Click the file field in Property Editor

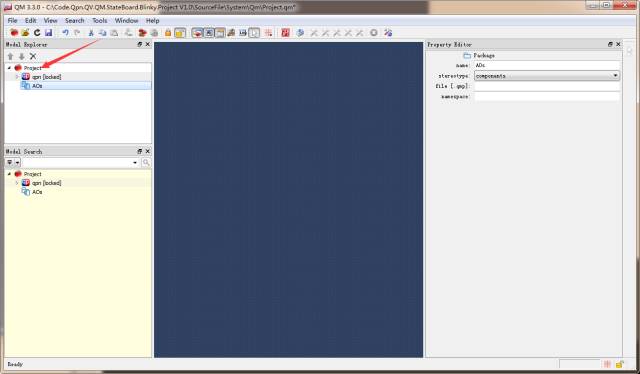click(547, 86)
